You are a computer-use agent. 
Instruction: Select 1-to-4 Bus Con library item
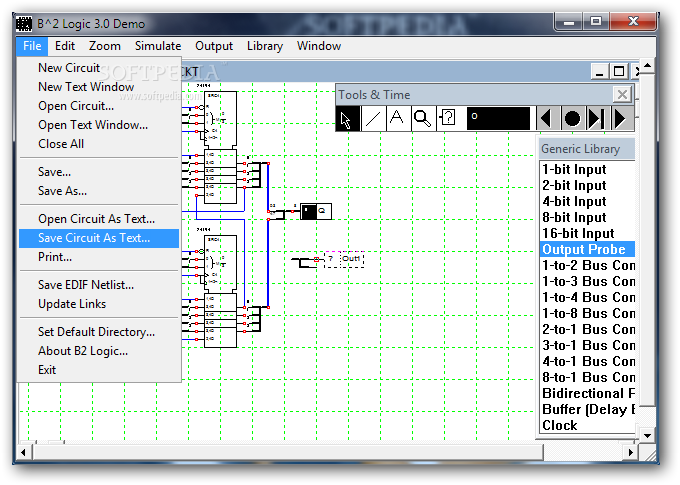pos(587,297)
